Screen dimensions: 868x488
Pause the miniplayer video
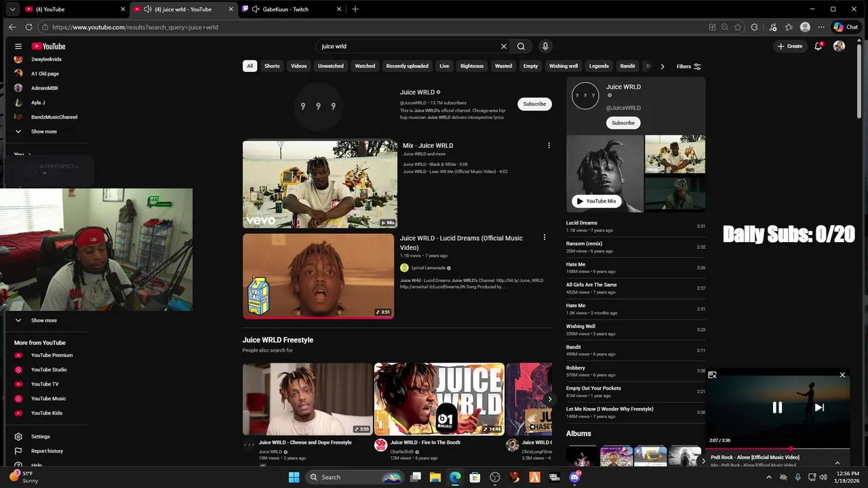777,407
